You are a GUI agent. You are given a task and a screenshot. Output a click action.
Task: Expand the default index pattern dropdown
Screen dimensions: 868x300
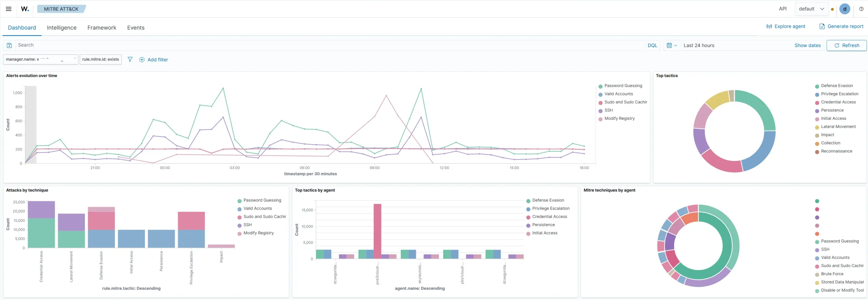click(811, 9)
